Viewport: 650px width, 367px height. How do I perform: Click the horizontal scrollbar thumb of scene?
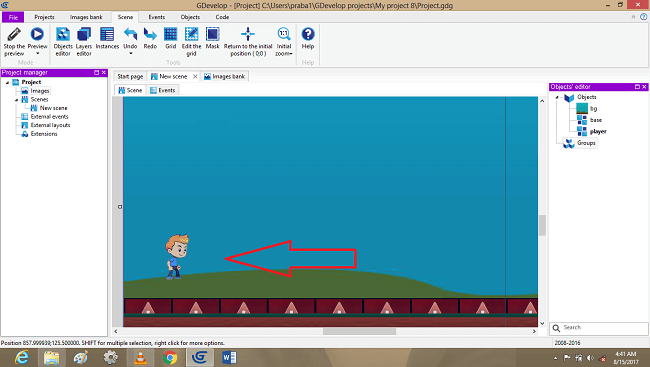359,331
